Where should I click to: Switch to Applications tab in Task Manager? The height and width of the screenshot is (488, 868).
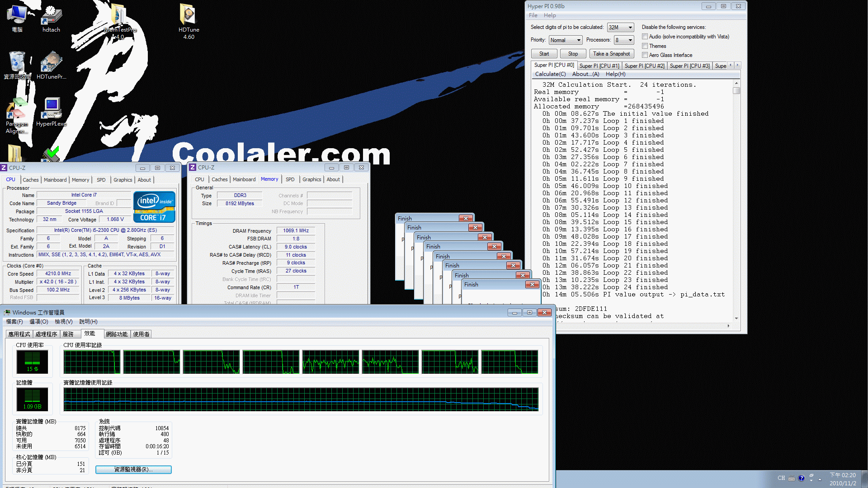19,334
